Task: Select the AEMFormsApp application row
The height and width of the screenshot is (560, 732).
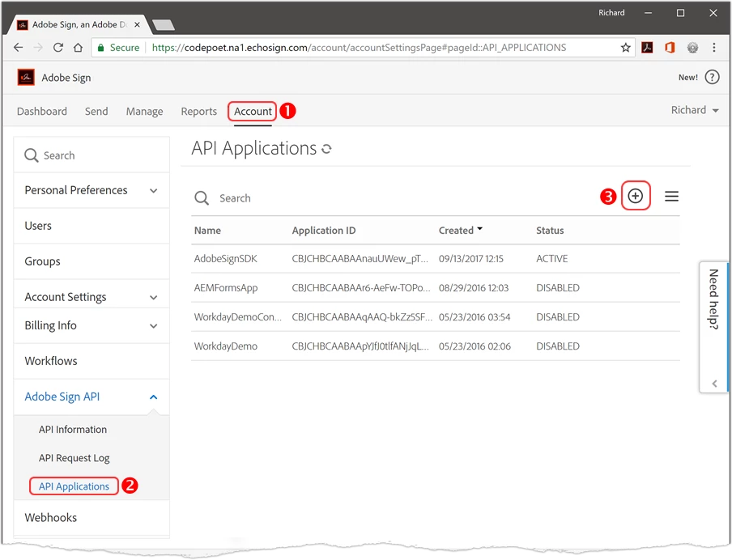Action: 435,288
